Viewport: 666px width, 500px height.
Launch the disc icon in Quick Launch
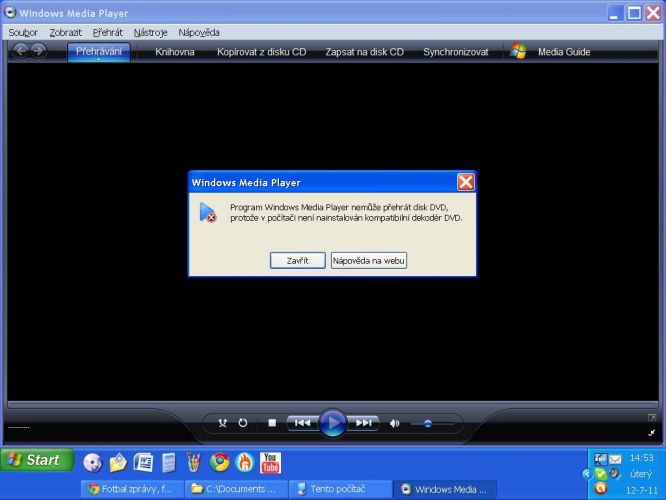[93, 463]
